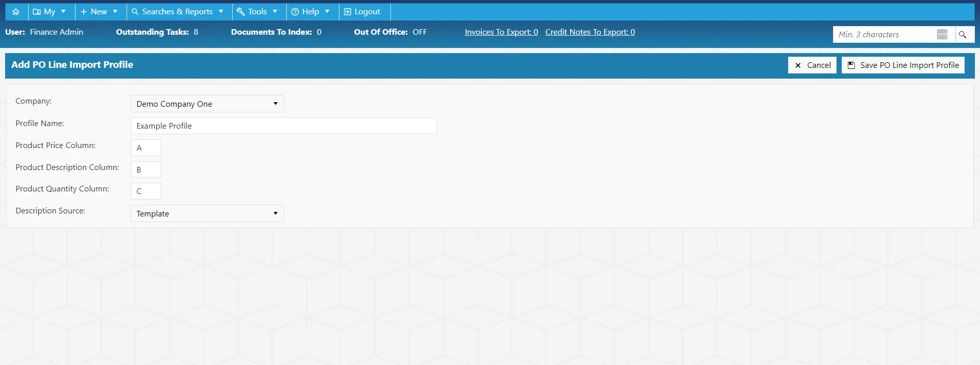
Task: Click the search magnifier icon
Action: coord(963,35)
